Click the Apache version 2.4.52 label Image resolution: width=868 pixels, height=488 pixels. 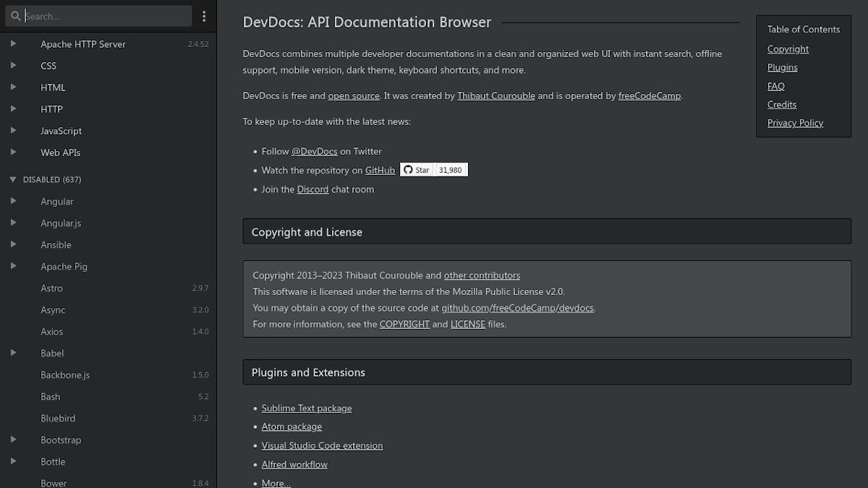198,44
